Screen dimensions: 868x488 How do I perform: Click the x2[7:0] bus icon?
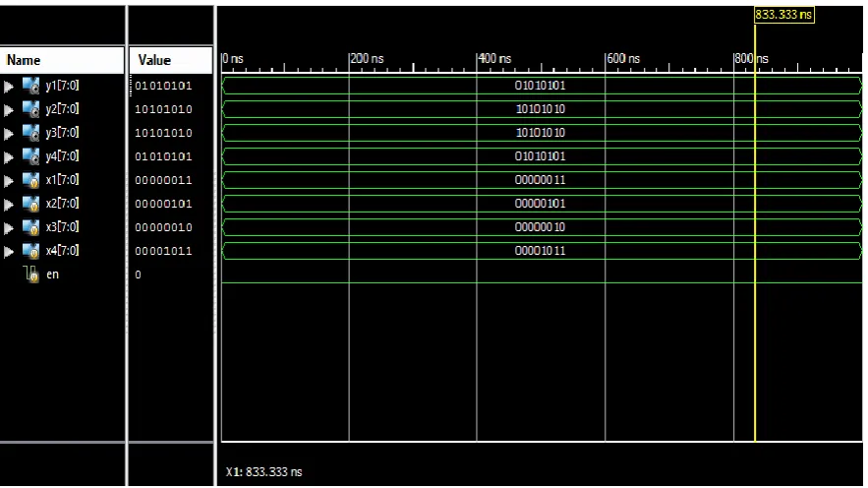(31, 204)
